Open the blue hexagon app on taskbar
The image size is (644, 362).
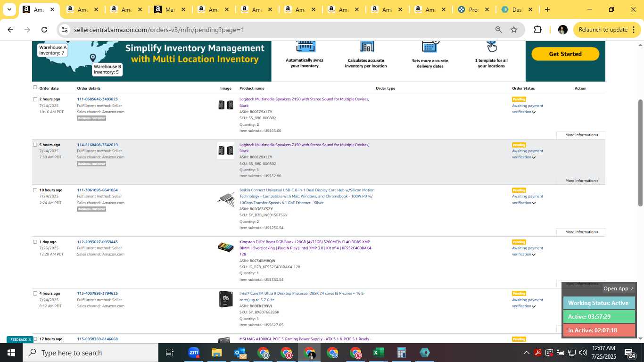point(425,353)
